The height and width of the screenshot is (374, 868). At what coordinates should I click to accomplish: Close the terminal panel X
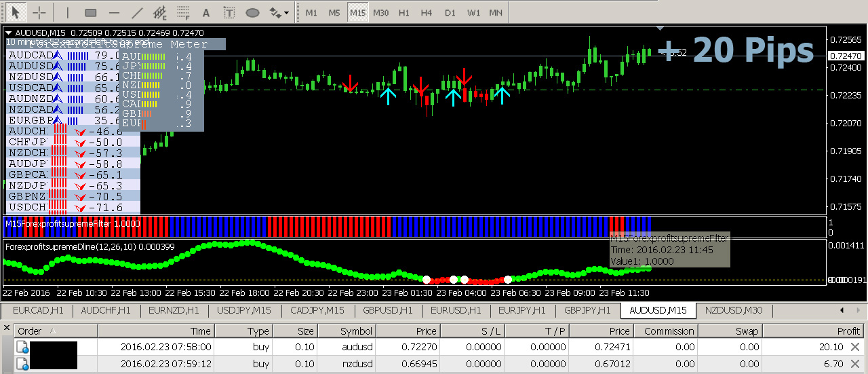point(7,329)
